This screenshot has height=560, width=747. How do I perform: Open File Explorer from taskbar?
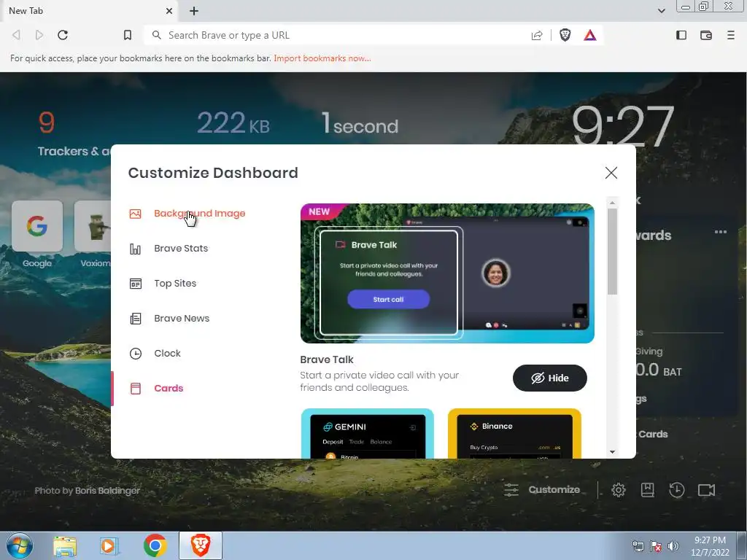[x=65, y=546]
